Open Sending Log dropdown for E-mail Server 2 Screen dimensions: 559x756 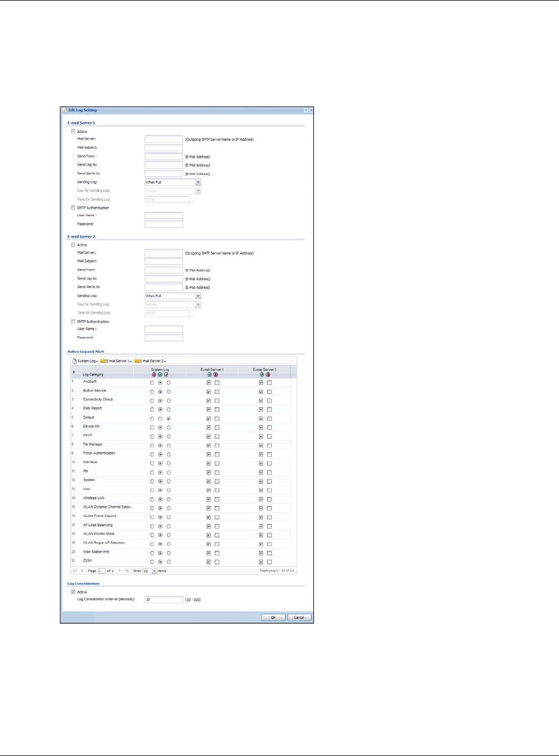coord(198,296)
